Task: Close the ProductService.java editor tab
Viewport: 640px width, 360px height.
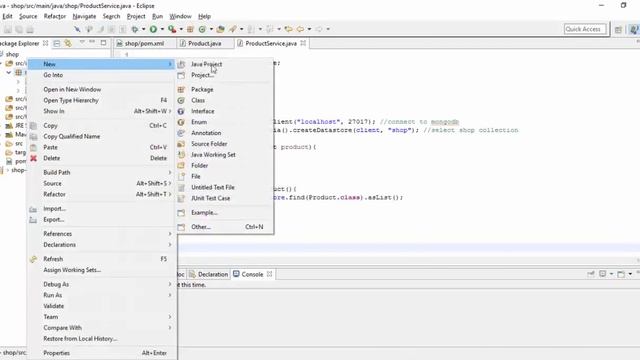Action: click(x=303, y=43)
